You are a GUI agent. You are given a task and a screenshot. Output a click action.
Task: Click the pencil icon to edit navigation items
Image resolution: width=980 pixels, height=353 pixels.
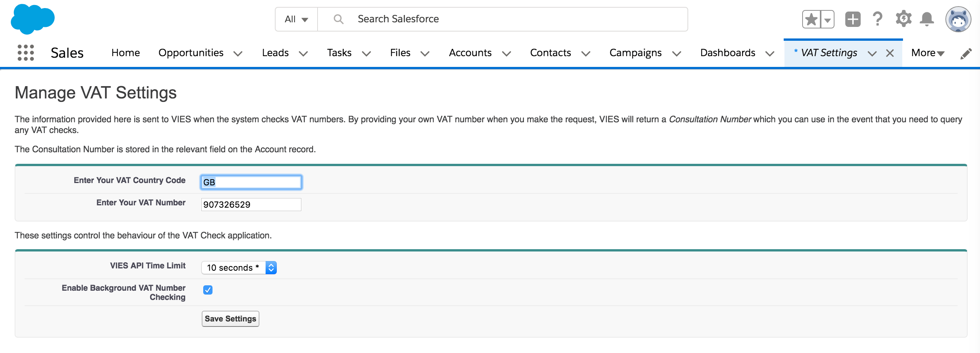pos(967,53)
